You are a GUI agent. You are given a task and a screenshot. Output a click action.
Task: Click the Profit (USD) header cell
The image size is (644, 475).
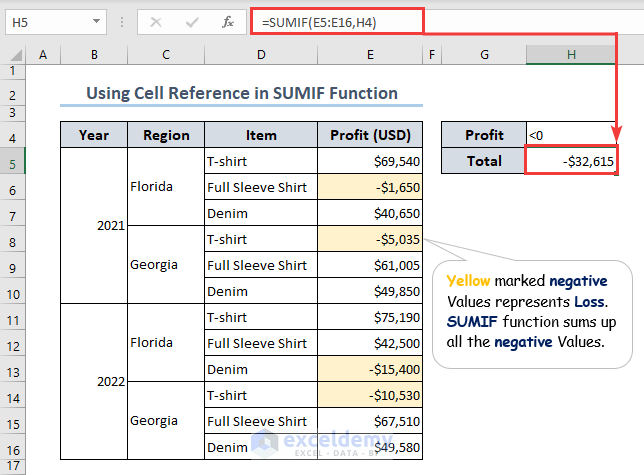370,135
